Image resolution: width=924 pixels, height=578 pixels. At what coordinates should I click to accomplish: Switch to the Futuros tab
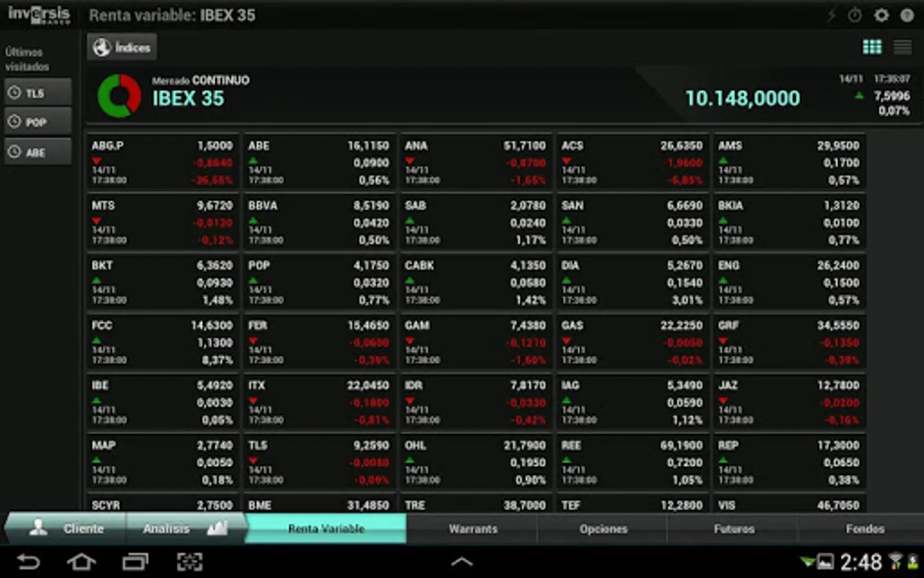(x=734, y=529)
